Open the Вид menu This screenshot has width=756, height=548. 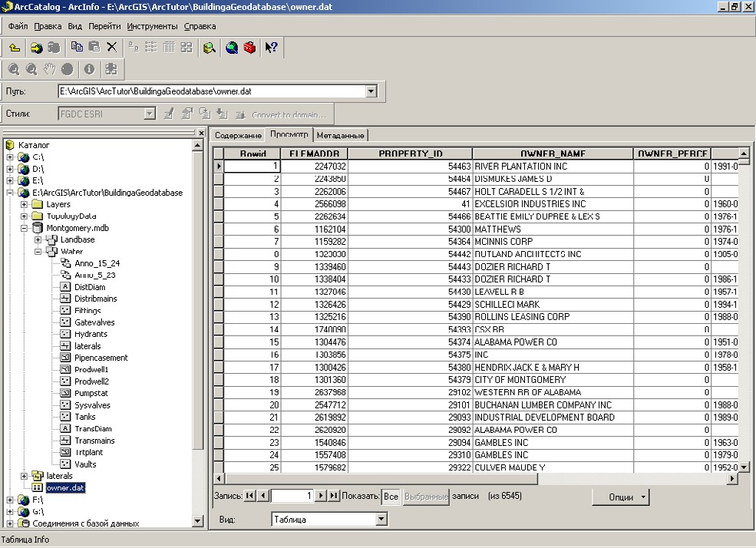[74, 26]
